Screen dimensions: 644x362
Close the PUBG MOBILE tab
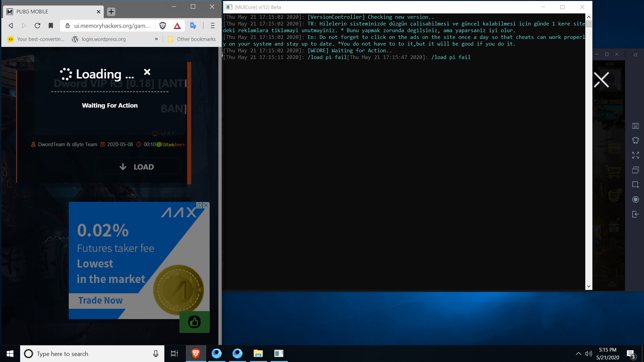coord(98,12)
